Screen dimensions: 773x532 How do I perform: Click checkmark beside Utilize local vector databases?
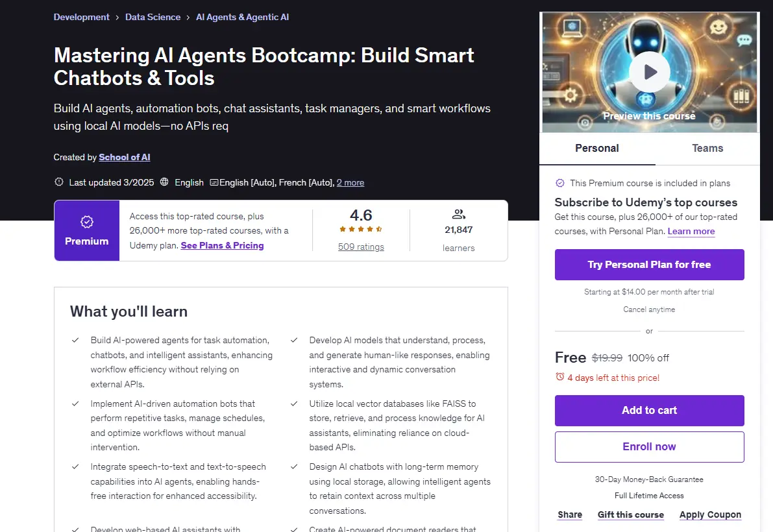294,404
